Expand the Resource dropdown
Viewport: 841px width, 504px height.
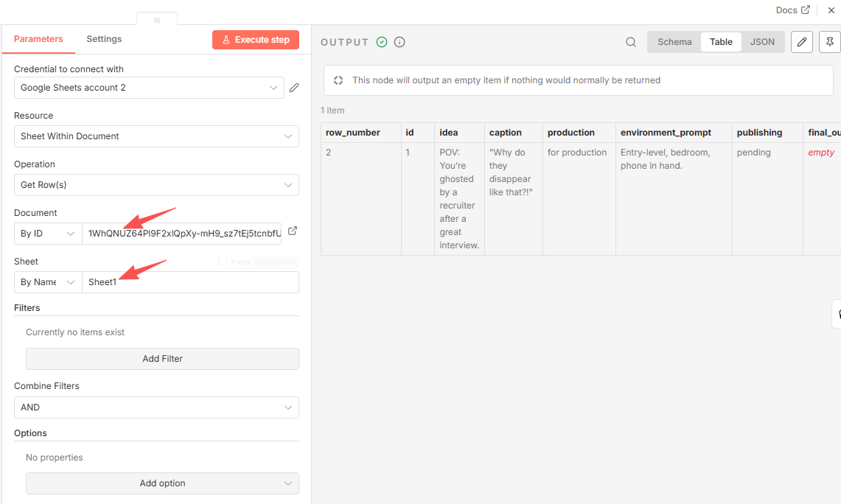point(156,136)
